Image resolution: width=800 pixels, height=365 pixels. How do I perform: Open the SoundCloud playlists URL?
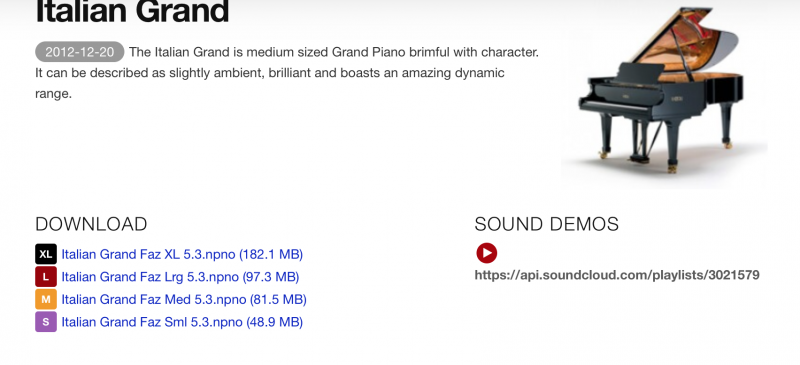[x=617, y=275]
